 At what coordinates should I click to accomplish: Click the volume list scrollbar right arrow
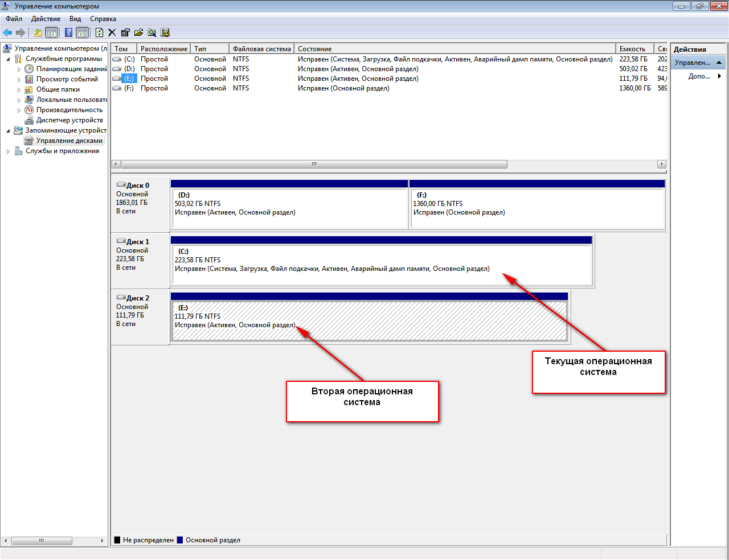pyautogui.click(x=661, y=164)
